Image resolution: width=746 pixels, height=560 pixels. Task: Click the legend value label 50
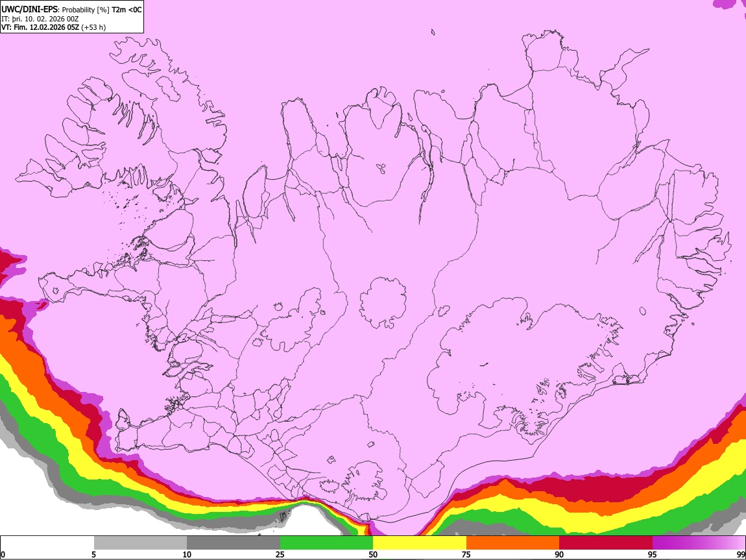point(373,554)
